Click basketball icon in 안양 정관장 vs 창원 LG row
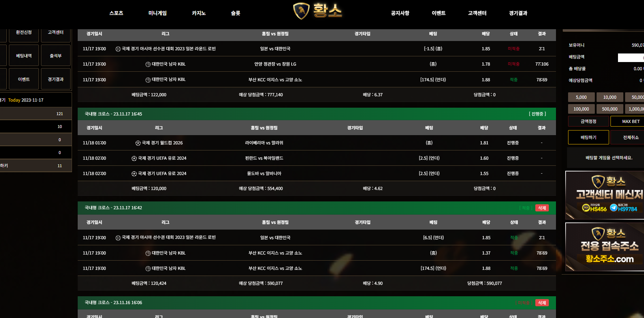 point(148,65)
